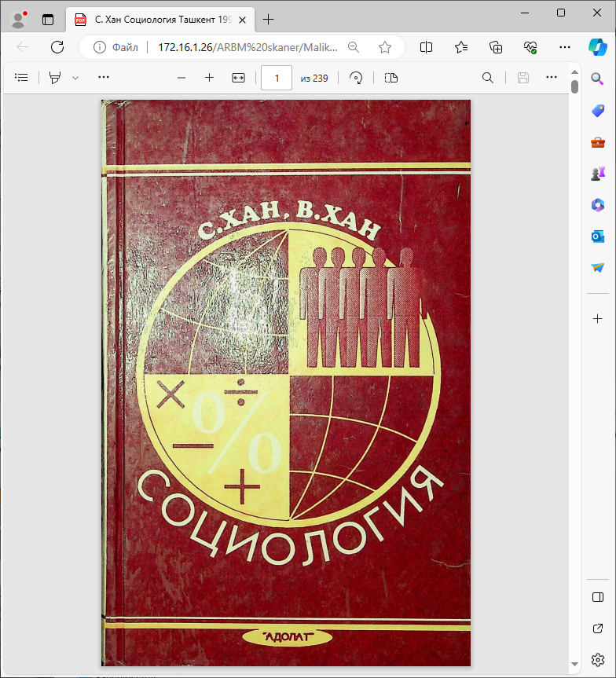Viewport: 616px width, 678px height.
Task: Fit PDF to page width
Action: (238, 78)
